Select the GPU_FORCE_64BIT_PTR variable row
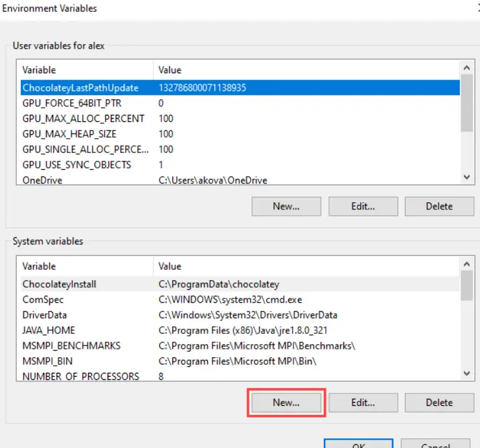This screenshot has height=448, width=480. point(71,103)
